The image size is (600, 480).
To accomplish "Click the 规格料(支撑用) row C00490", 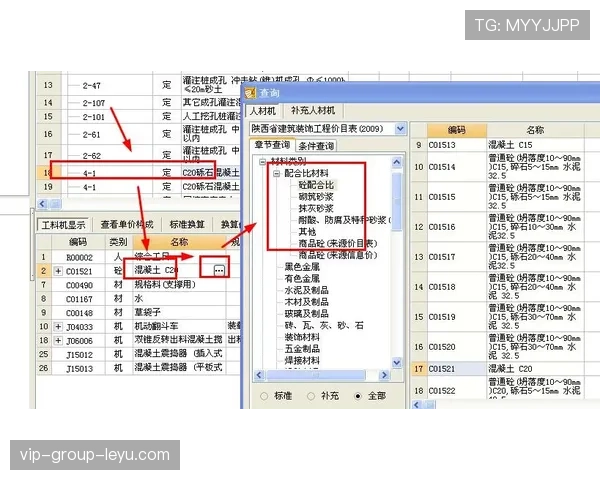I will tap(138, 285).
